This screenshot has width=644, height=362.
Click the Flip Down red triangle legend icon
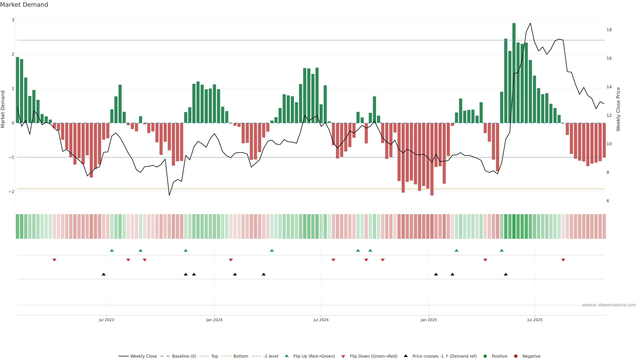click(343, 356)
